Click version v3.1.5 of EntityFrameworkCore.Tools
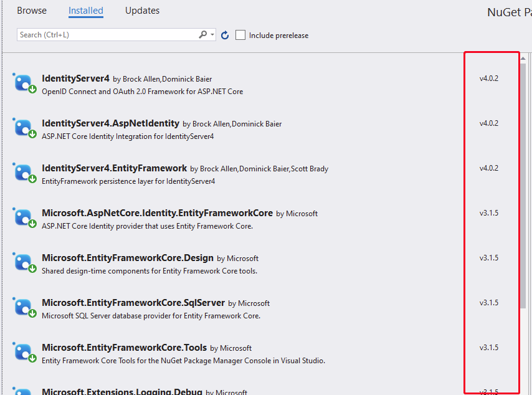Image resolution: width=532 pixels, height=395 pixels. tap(488, 348)
